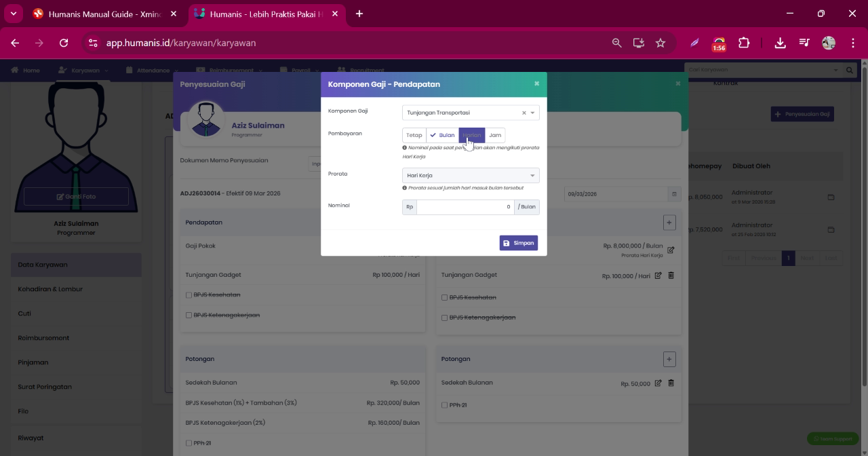Open Reimbursement sidebar item

tap(76, 338)
